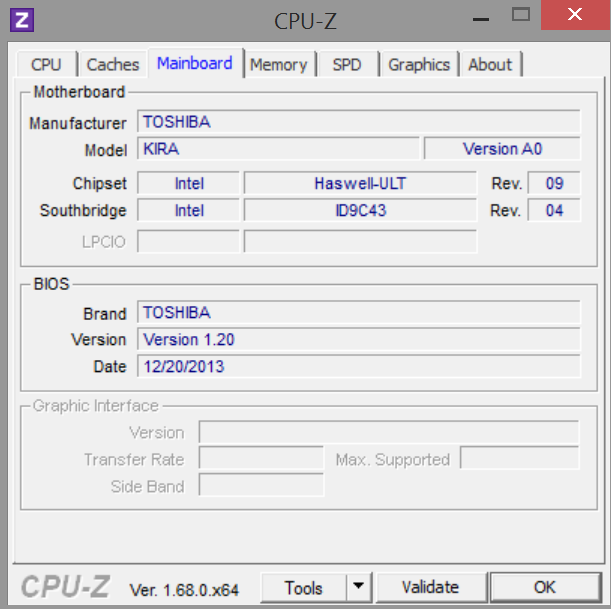This screenshot has height=609, width=611.
Task: Open the SPD tab
Action: click(x=347, y=64)
